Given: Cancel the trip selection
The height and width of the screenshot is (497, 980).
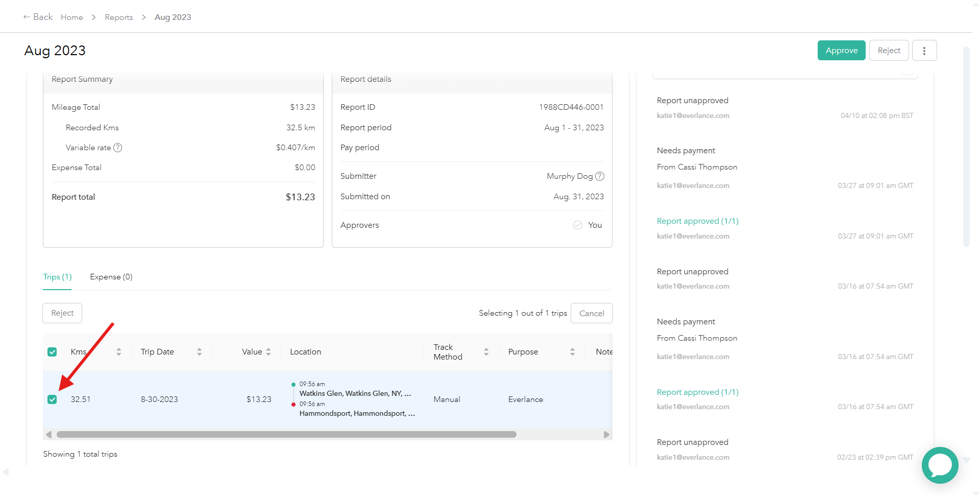Looking at the screenshot, I should 591,313.
